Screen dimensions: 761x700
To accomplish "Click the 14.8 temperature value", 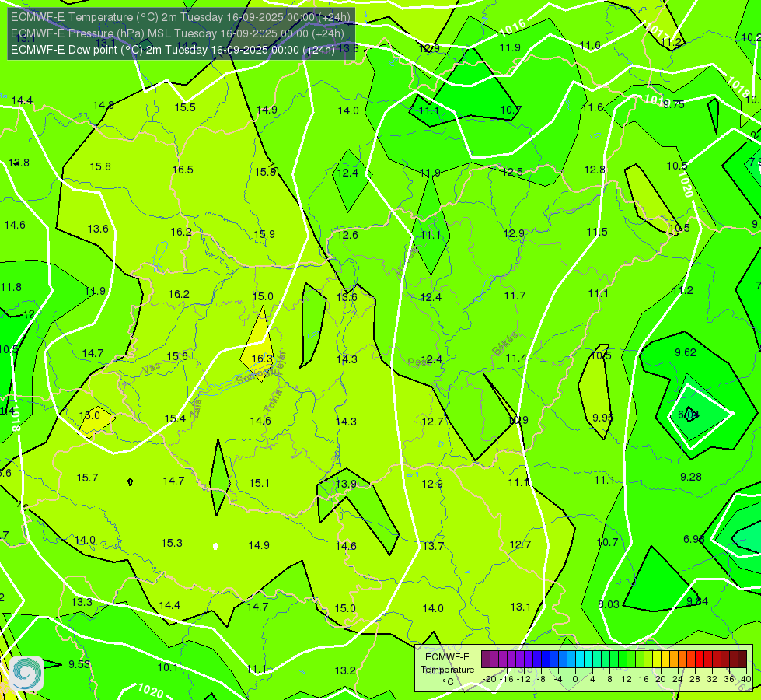I will click(x=103, y=105).
